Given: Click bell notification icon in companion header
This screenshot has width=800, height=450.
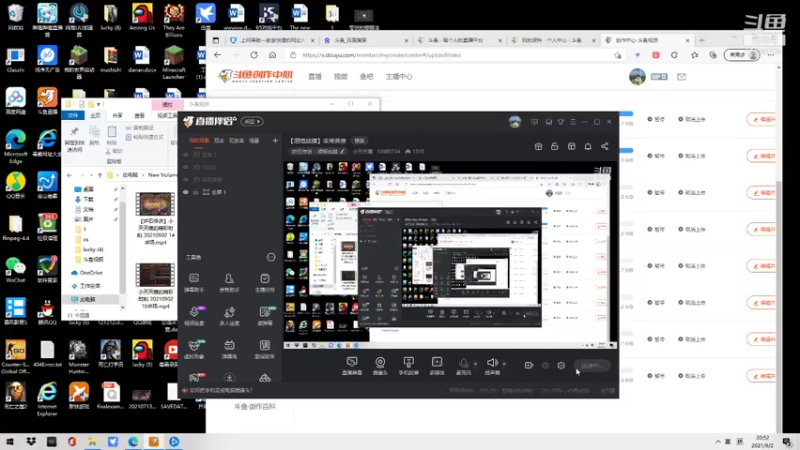Looking at the screenshot, I should (x=588, y=146).
